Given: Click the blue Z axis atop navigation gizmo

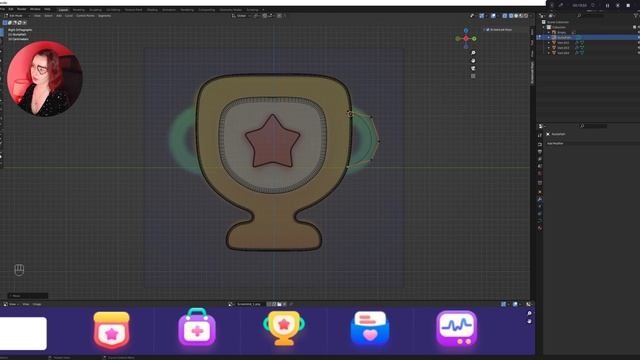Looking at the screenshot, I should (466, 31).
